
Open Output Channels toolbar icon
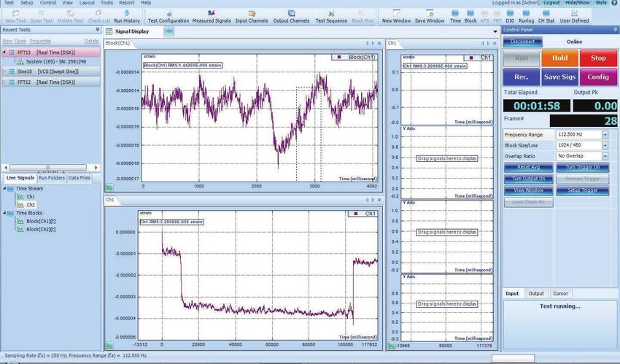coord(291,17)
